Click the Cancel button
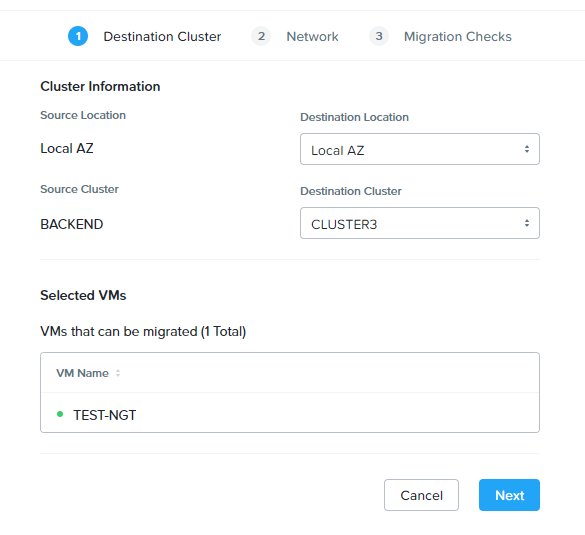This screenshot has width=585, height=535. (x=421, y=495)
